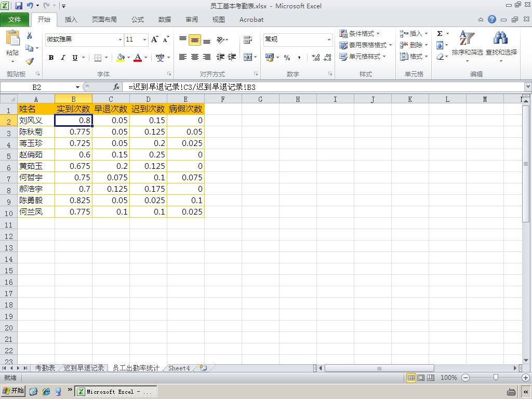Toggle Bold formatting
Viewport: 532px width, 399px height.
[x=51, y=57]
